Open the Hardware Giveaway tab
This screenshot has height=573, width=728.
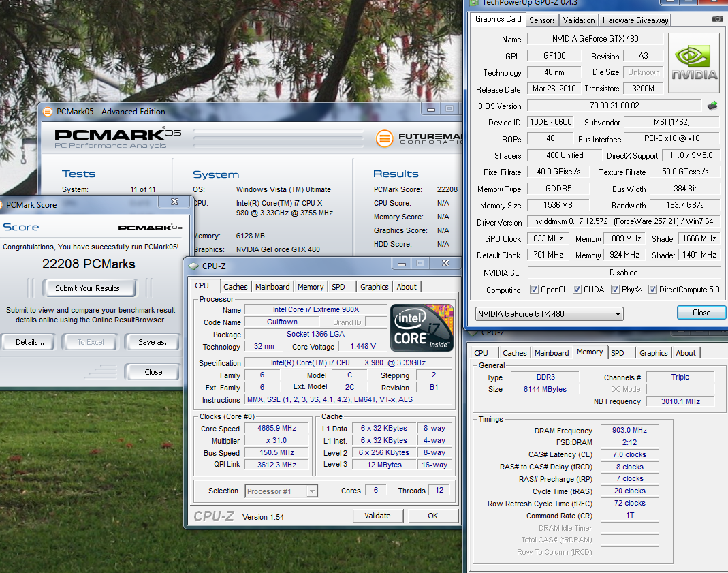(x=635, y=20)
